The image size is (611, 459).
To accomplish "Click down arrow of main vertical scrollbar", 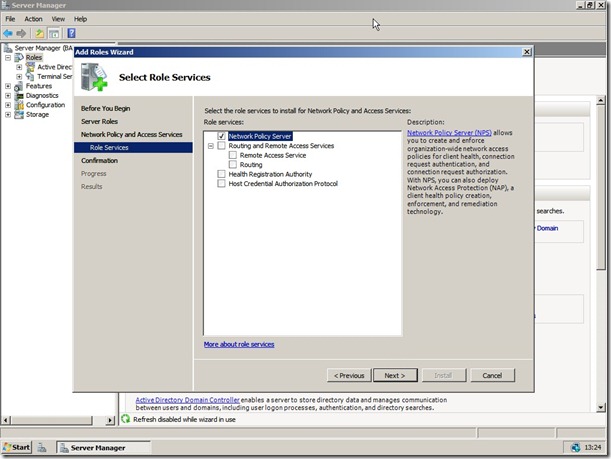I will (x=600, y=408).
